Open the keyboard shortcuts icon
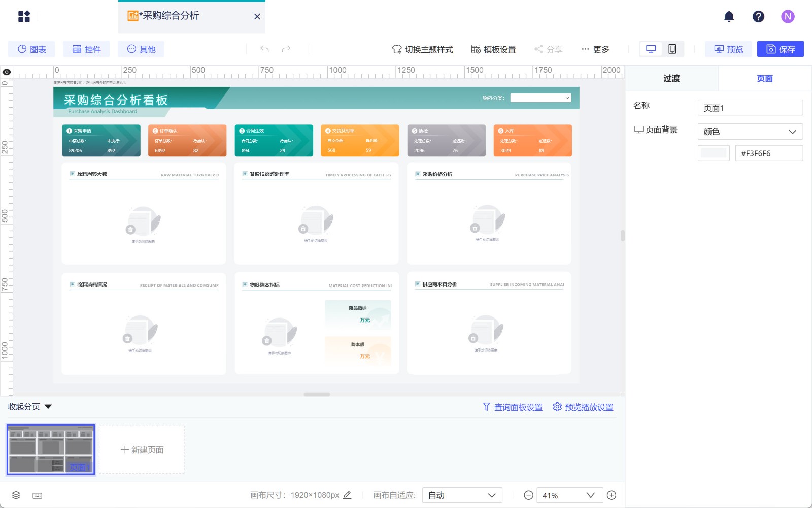Screen dimensions: 812x508 38,495
